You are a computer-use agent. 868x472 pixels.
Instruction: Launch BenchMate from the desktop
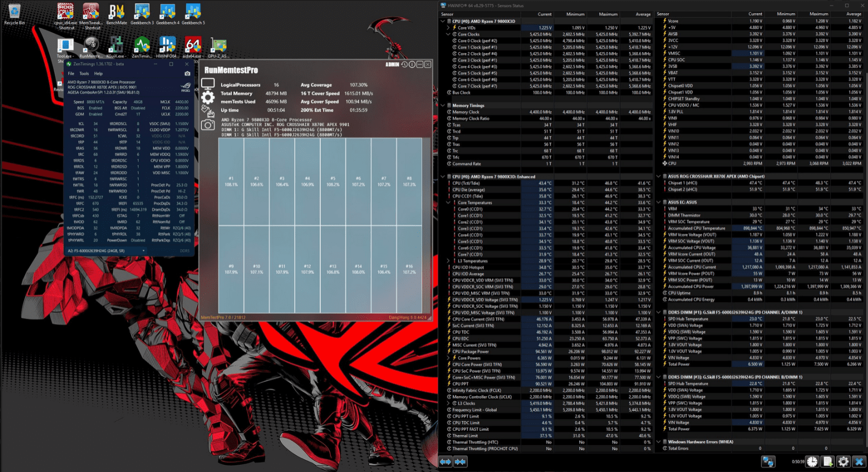[x=116, y=15]
